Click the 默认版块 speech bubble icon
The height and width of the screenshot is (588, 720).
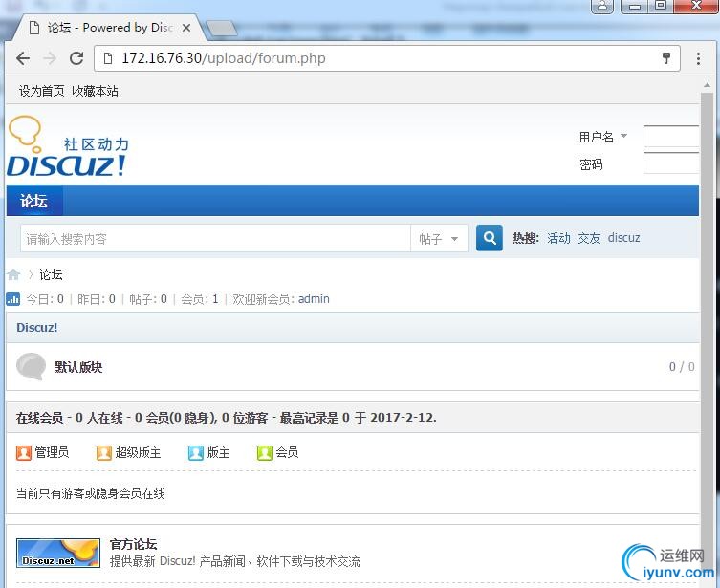(x=32, y=366)
